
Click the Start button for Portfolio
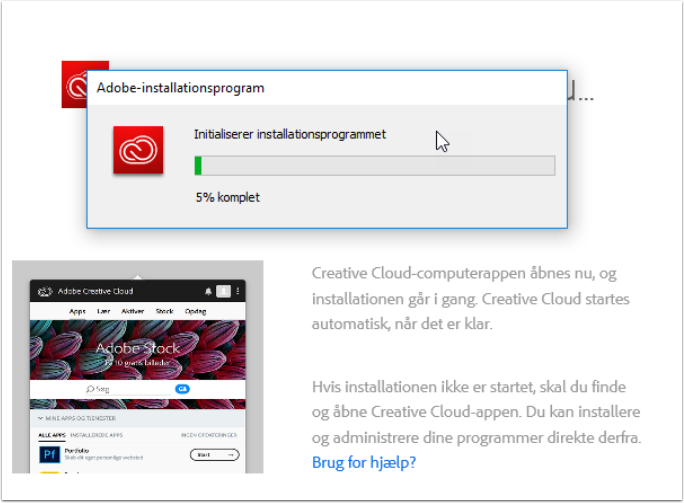(215, 455)
